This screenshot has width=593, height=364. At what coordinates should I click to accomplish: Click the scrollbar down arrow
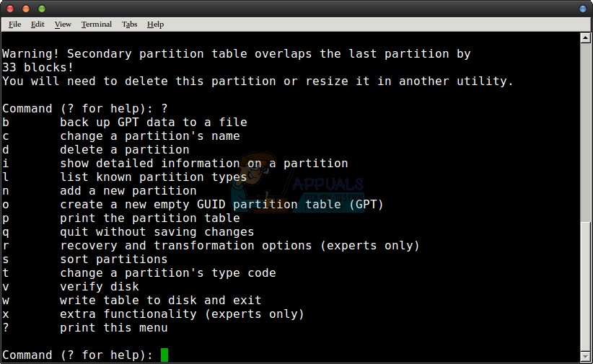click(x=586, y=357)
